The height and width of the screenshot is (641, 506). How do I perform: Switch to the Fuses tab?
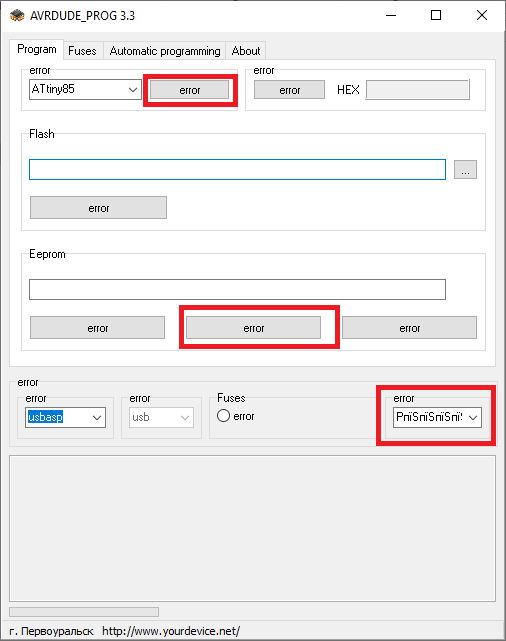click(82, 51)
